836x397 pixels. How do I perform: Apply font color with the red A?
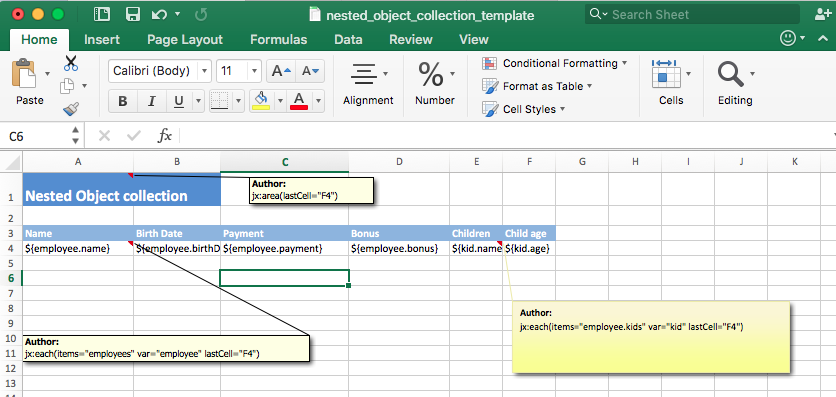[x=299, y=100]
